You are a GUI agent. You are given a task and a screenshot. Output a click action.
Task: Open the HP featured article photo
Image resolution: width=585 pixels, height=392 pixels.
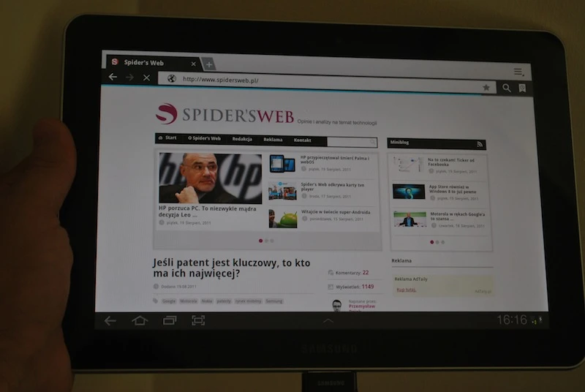click(211, 178)
